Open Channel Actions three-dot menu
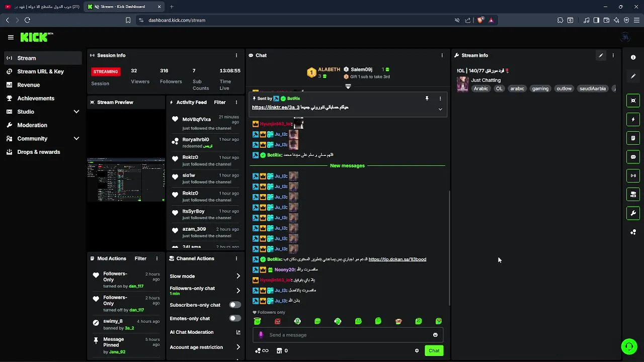The image size is (644, 362). [236, 258]
